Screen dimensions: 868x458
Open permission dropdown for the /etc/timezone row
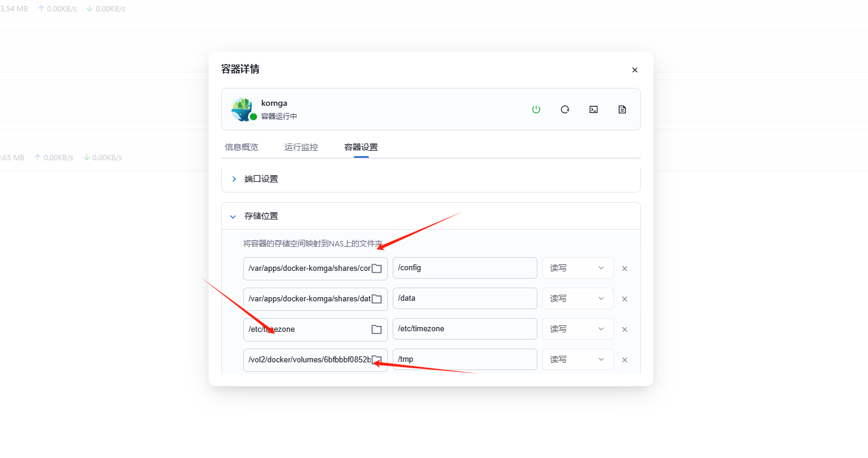(578, 329)
